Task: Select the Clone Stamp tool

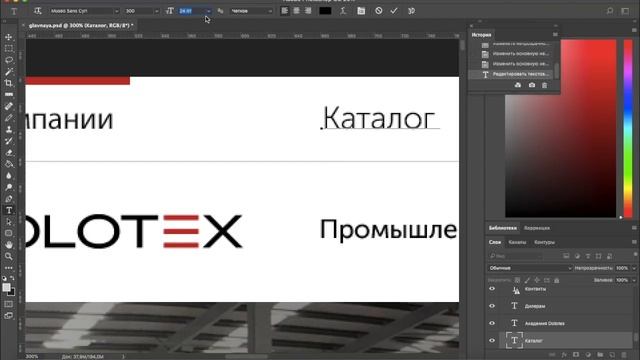Action: [x=9, y=129]
